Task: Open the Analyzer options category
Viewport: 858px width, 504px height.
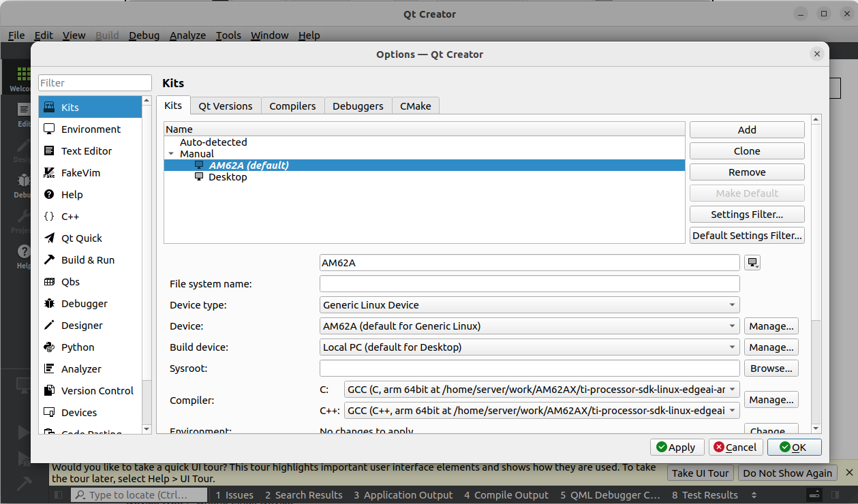Action: 90,369
